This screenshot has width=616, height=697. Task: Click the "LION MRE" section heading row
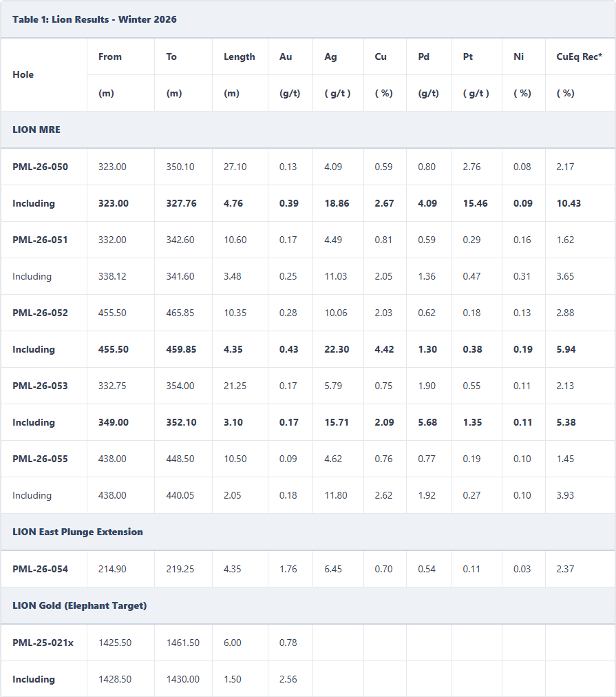(x=36, y=129)
